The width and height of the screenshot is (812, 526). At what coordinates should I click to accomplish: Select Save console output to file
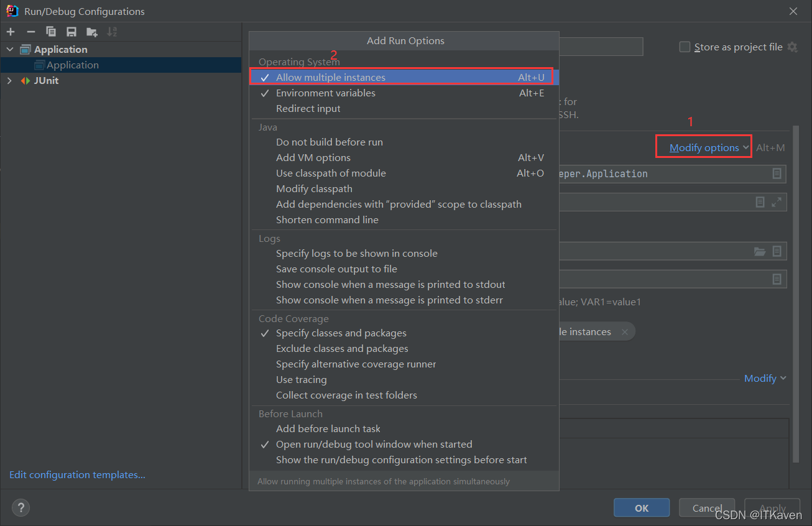point(404,269)
